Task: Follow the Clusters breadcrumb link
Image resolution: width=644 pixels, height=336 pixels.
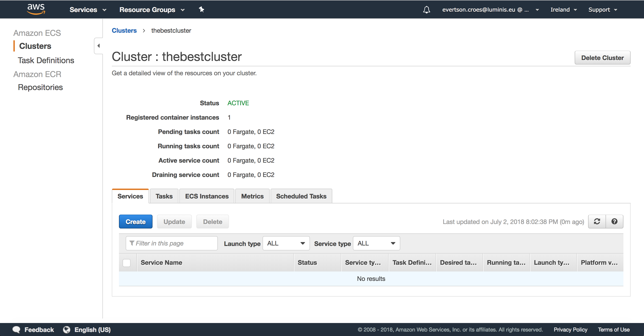Action: [124, 30]
